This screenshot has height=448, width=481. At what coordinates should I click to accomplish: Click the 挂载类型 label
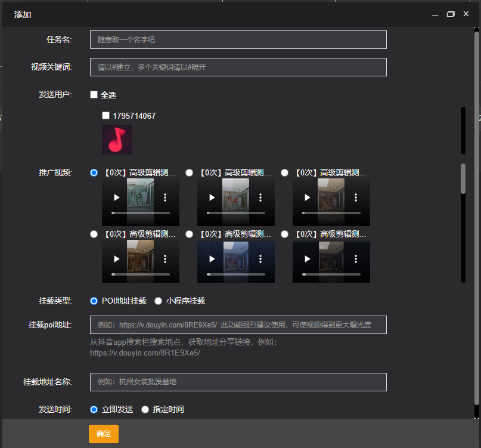55,301
